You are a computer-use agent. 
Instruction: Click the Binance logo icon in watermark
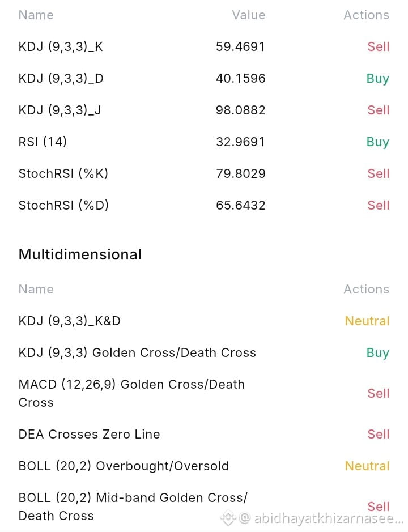point(228,518)
